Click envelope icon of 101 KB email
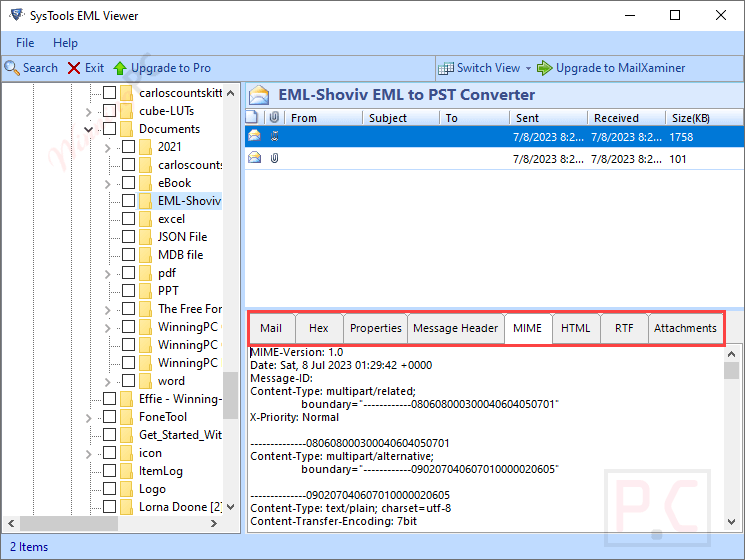The height and width of the screenshot is (560, 745). 255,157
